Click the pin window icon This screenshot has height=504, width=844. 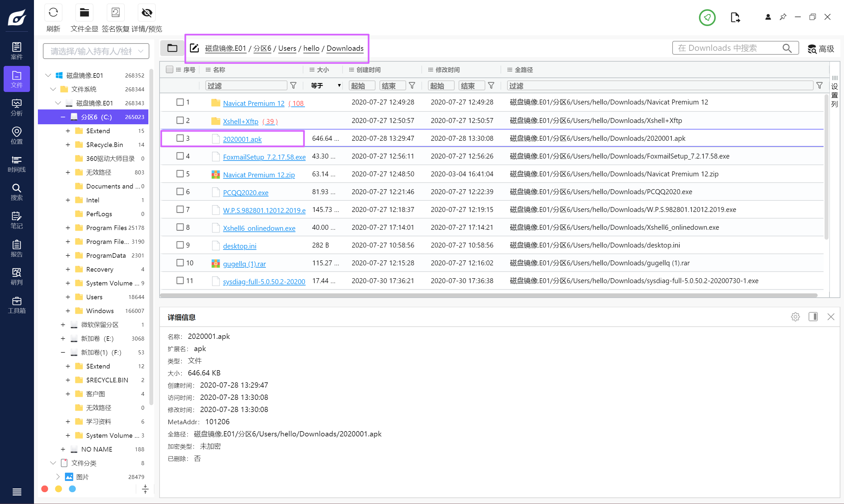(x=783, y=17)
